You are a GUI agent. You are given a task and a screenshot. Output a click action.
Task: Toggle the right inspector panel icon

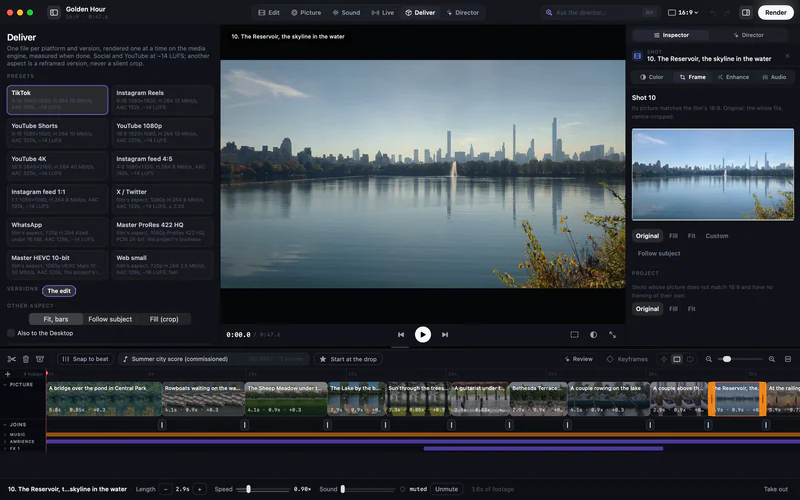pyautogui.click(x=746, y=13)
